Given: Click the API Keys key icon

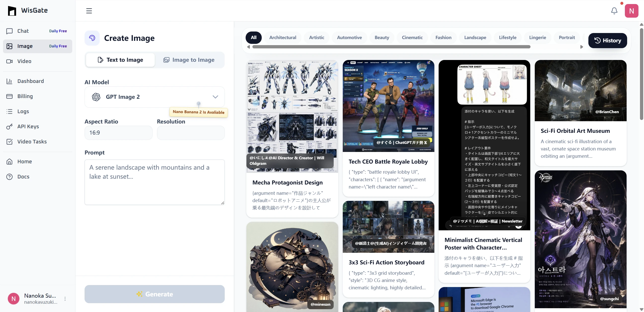Looking at the screenshot, I should pos(10,127).
